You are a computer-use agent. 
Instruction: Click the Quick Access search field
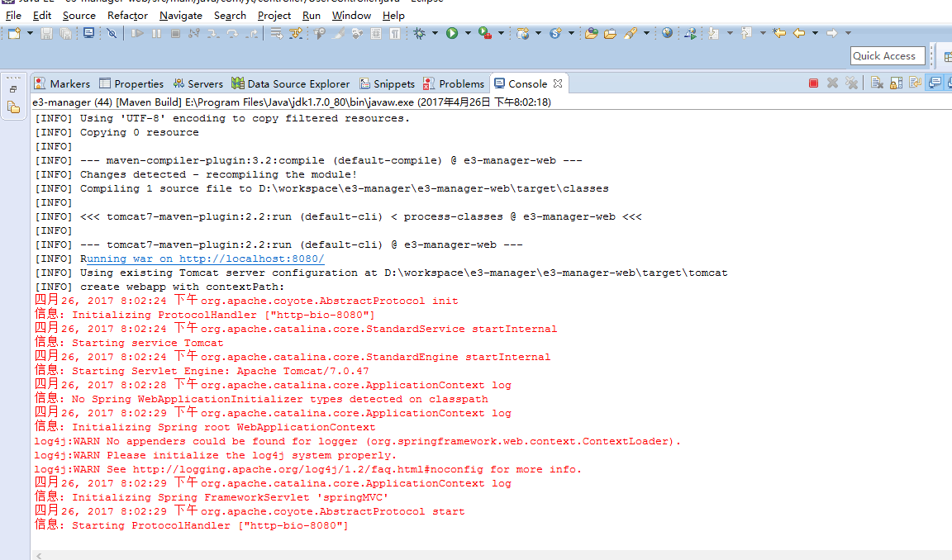coord(887,56)
